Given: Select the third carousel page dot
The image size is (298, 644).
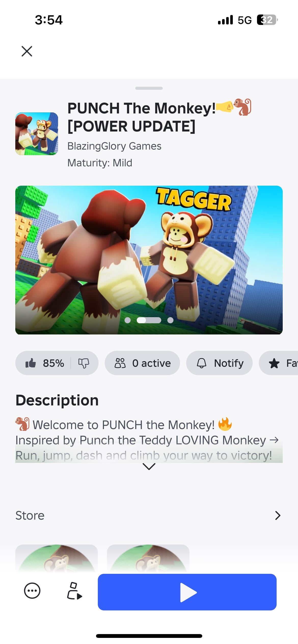Looking at the screenshot, I should point(170,320).
